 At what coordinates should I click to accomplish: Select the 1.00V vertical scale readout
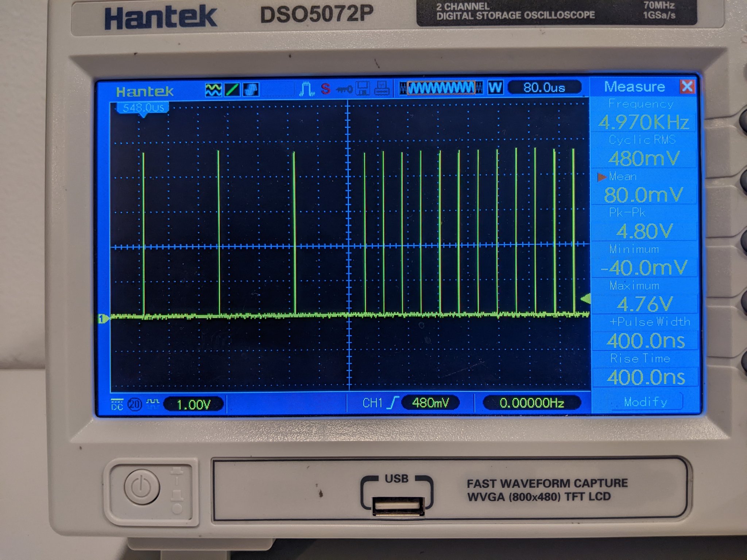pos(193,404)
